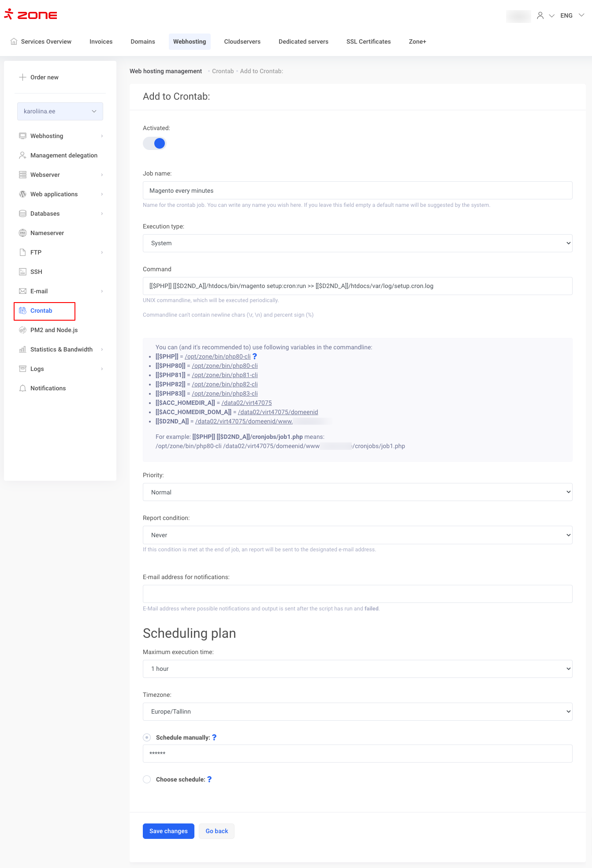Click help icon next to Schedule manually

(x=214, y=737)
